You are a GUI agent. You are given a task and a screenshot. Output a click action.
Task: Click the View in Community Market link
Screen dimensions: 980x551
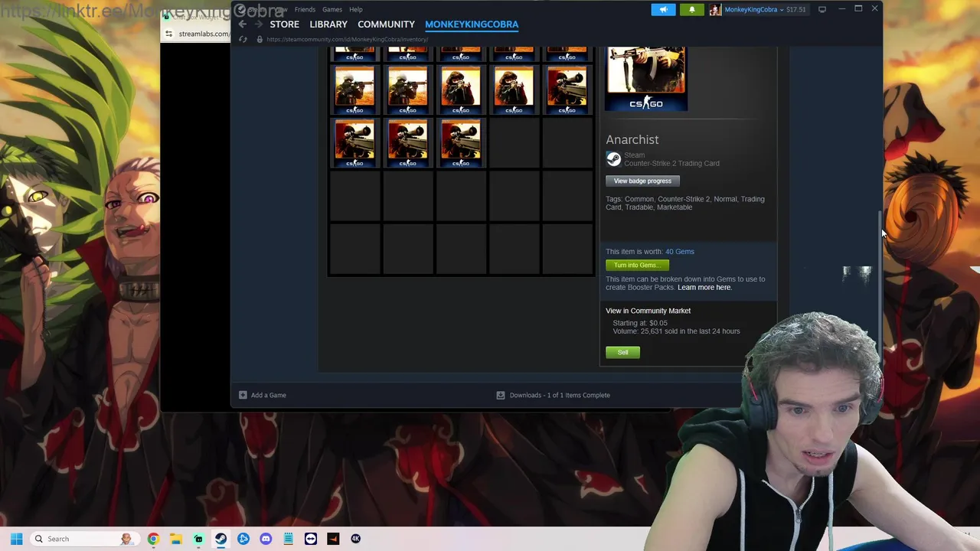click(x=648, y=311)
